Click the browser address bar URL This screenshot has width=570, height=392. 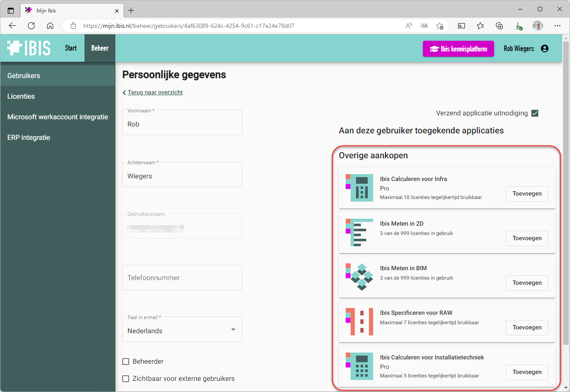(x=189, y=26)
